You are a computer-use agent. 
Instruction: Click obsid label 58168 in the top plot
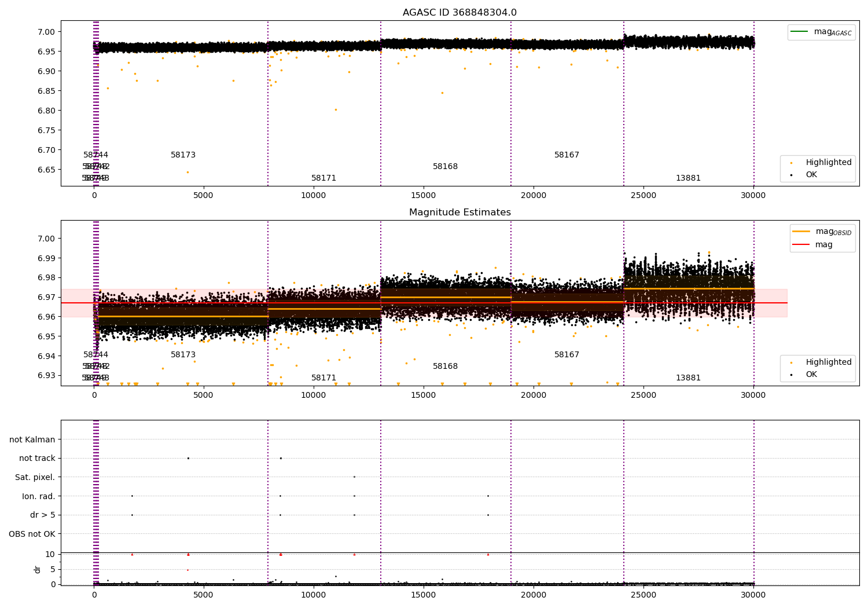pyautogui.click(x=445, y=167)
